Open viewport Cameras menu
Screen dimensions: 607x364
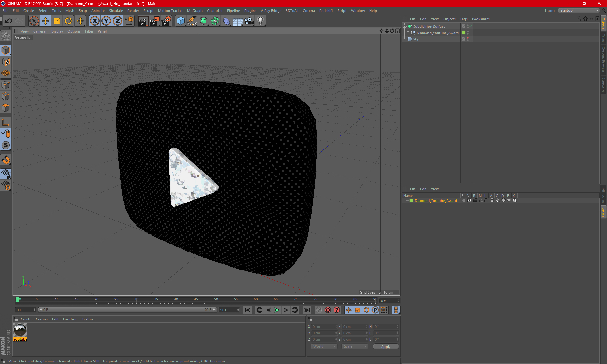coord(40,31)
